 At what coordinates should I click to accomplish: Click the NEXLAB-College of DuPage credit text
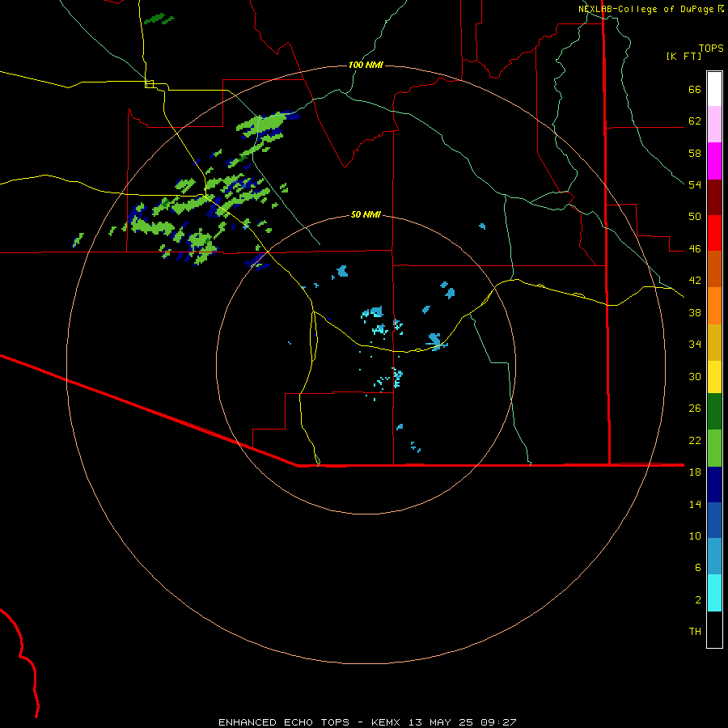click(x=646, y=9)
